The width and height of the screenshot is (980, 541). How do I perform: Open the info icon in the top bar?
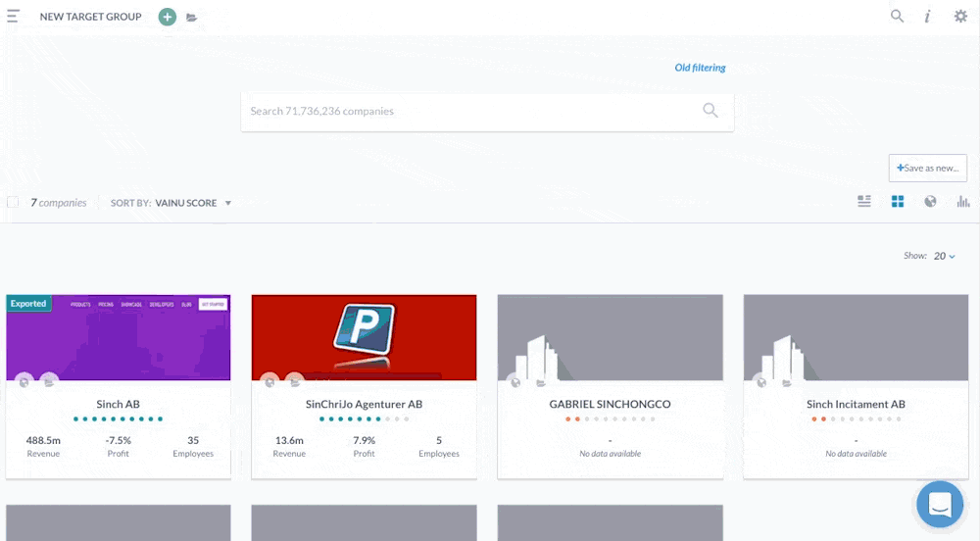click(927, 17)
